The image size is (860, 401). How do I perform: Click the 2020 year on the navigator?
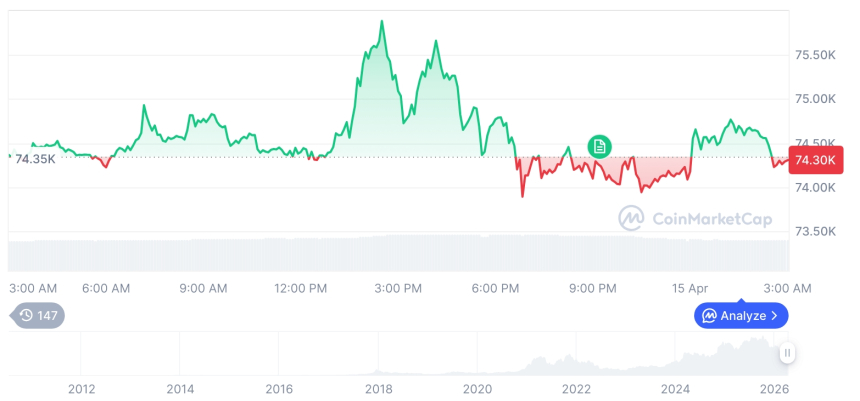(477, 388)
